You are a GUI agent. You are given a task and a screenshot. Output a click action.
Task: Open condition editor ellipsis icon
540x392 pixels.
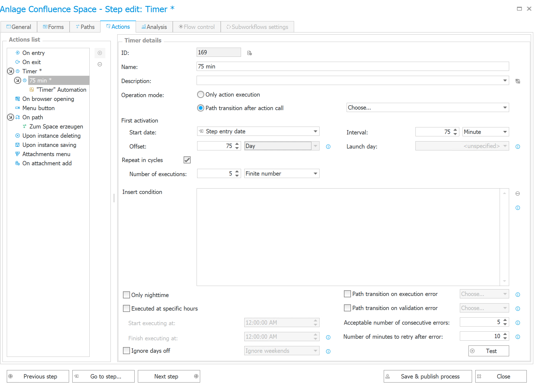pos(518,194)
